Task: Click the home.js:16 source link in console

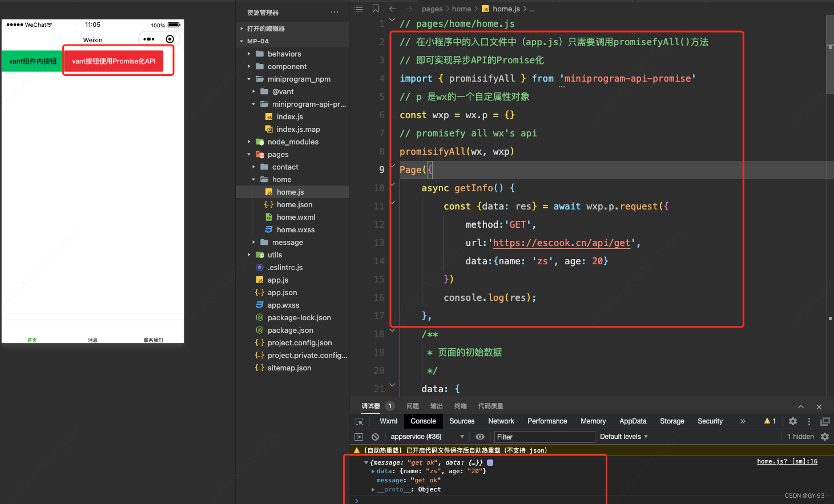Action: point(787,461)
